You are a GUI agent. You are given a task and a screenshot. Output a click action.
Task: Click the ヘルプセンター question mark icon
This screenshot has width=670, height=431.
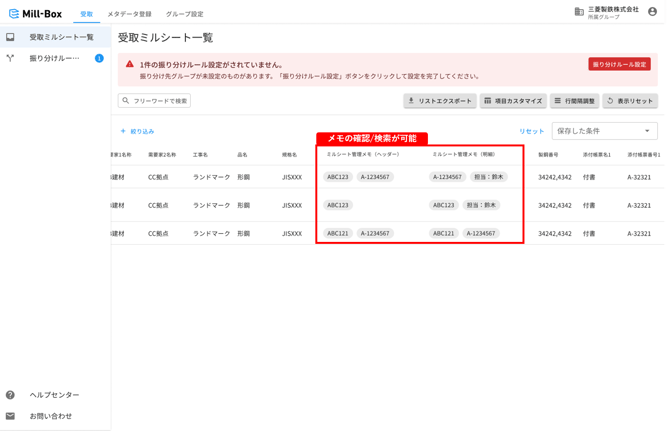coord(10,395)
